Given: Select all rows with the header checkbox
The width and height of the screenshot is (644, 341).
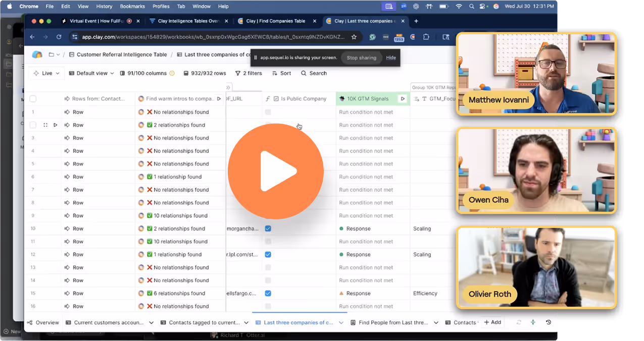Looking at the screenshot, I should (33, 99).
